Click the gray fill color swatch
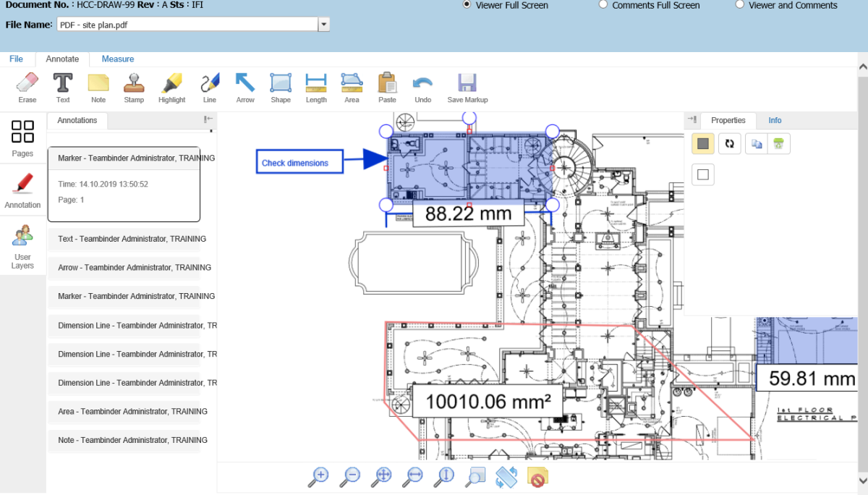The width and height of the screenshot is (868, 495). pyautogui.click(x=703, y=143)
